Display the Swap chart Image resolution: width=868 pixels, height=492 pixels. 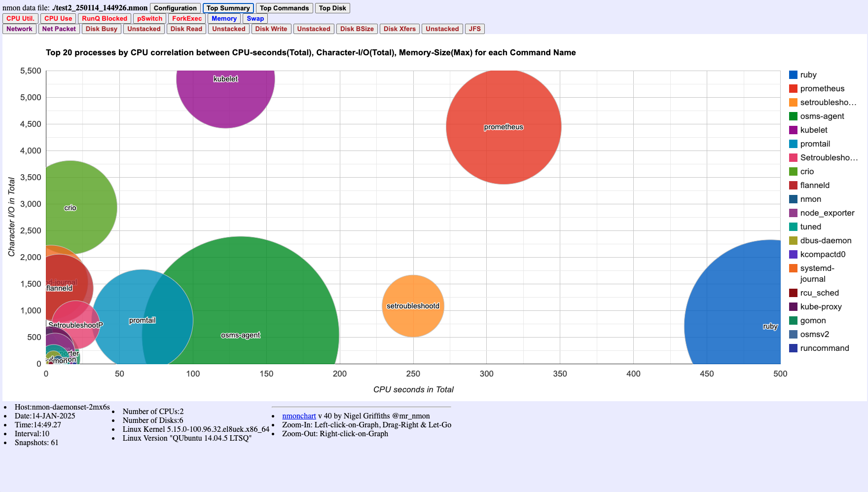255,18
